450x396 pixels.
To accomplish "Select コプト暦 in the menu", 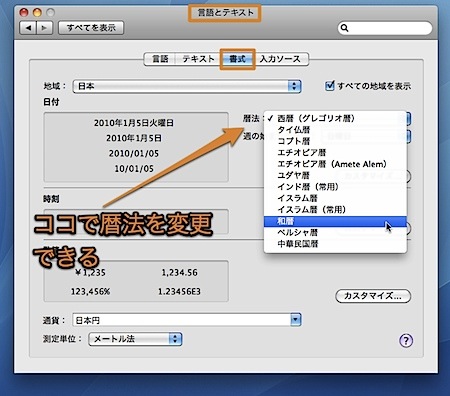I will tap(335, 141).
